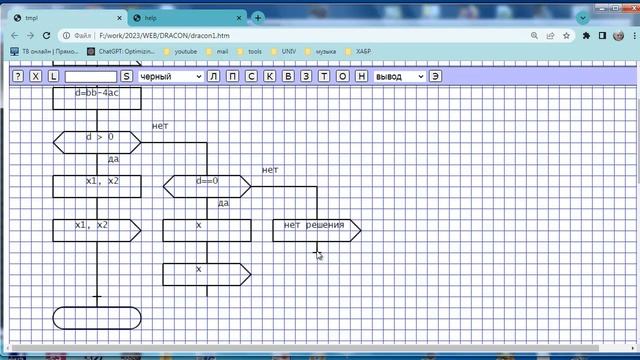The width and height of the screenshot is (640, 360).
Task: Open the 'mail' bookmarks folder
Action: pyautogui.click(x=217, y=51)
